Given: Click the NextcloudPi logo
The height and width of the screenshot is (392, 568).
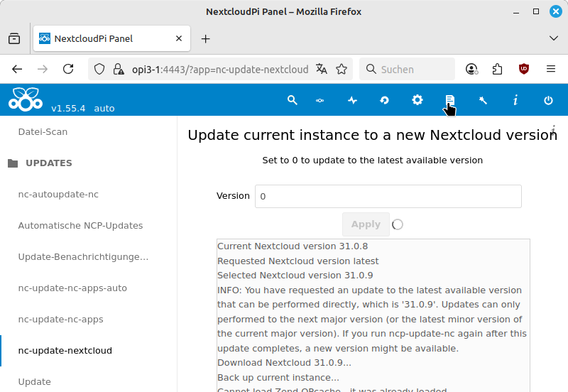Looking at the screenshot, I should 26,100.
